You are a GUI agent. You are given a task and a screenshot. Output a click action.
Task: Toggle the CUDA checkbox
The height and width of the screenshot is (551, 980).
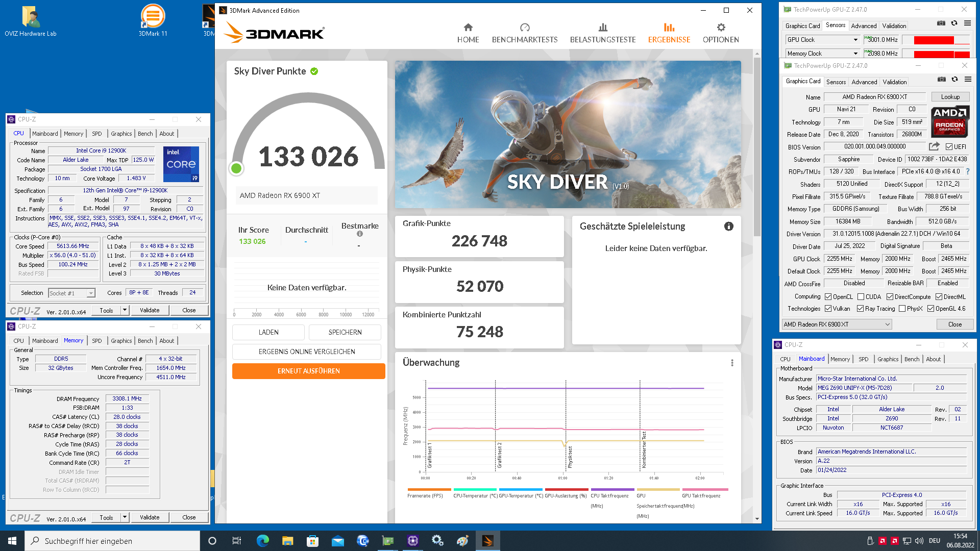click(861, 297)
